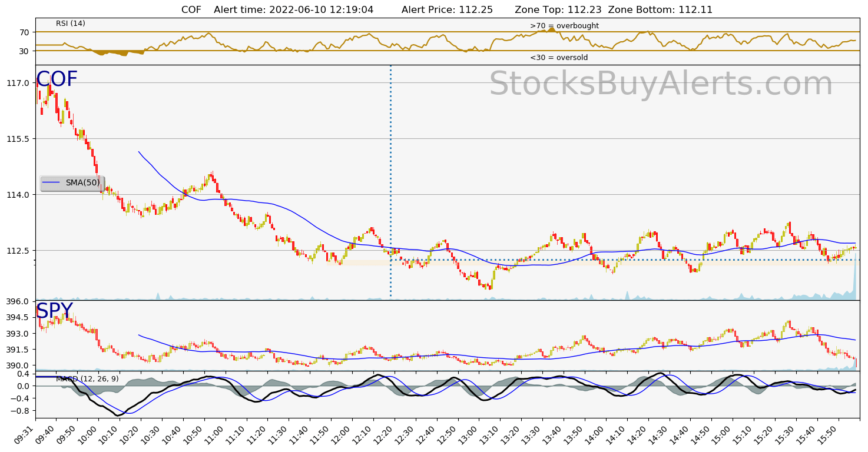The height and width of the screenshot is (452, 868).
Task: Click the MACD -0.8 axis label
Action: coord(20,411)
